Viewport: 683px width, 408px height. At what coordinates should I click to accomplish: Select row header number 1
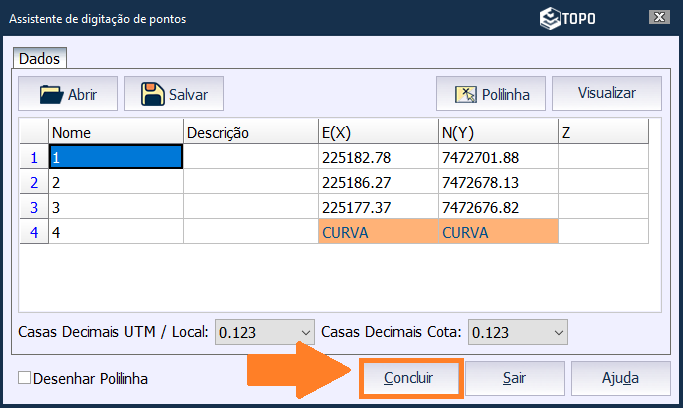[34, 157]
